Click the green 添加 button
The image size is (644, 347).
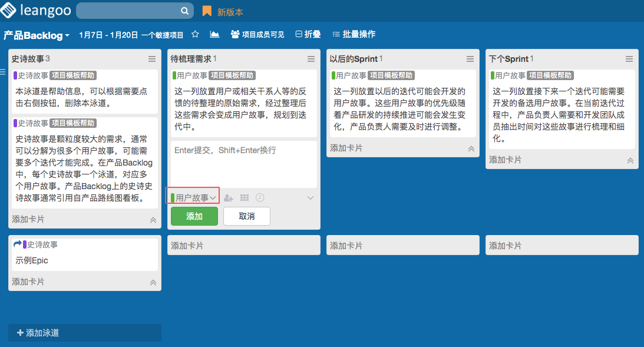point(194,216)
